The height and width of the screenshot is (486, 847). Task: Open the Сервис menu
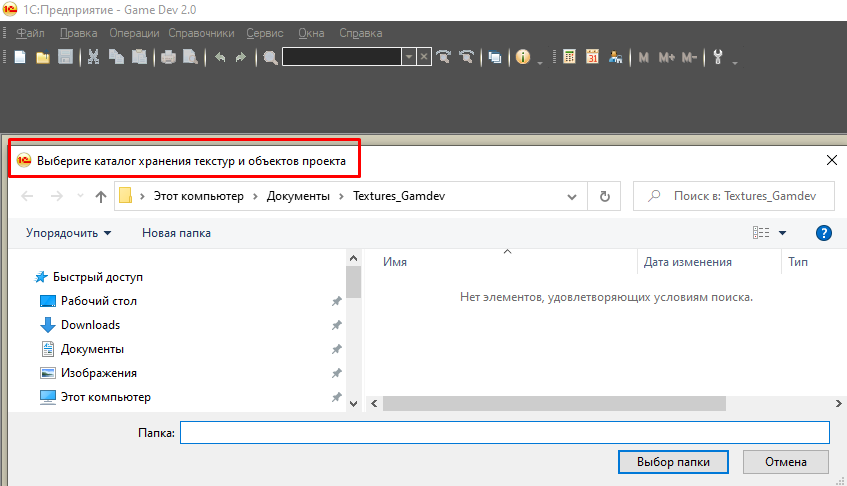pyautogui.click(x=265, y=33)
